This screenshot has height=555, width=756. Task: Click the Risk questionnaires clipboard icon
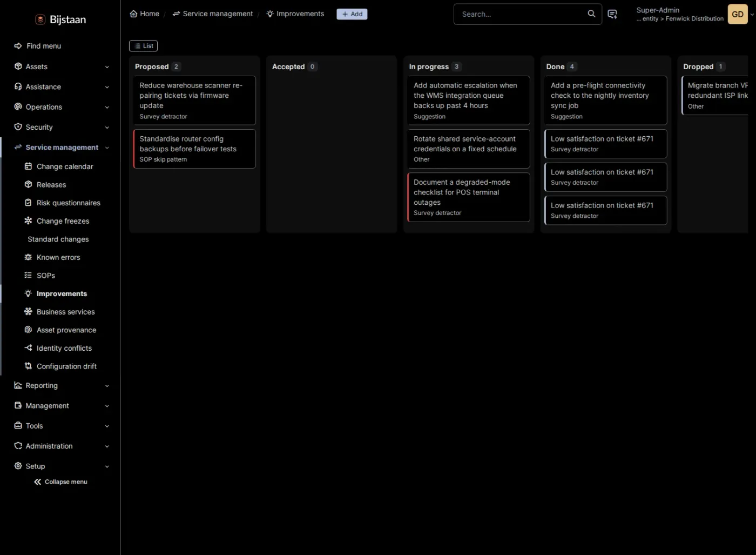tap(29, 203)
